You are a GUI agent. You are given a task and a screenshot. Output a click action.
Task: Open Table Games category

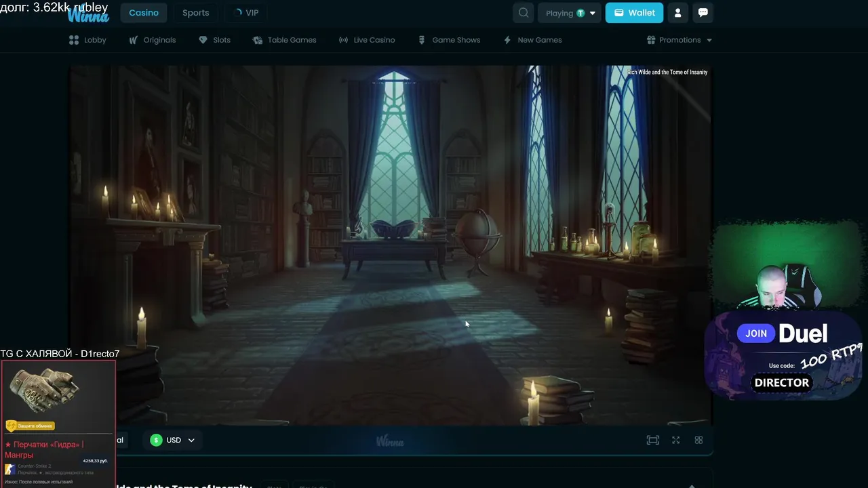pos(285,40)
